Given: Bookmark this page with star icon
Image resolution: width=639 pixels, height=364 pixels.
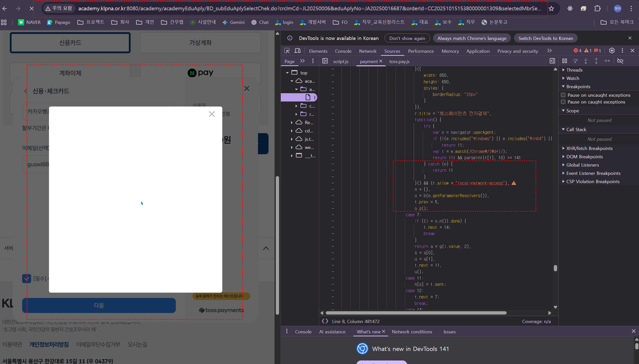Looking at the screenshot, I should pyautogui.click(x=551, y=9).
